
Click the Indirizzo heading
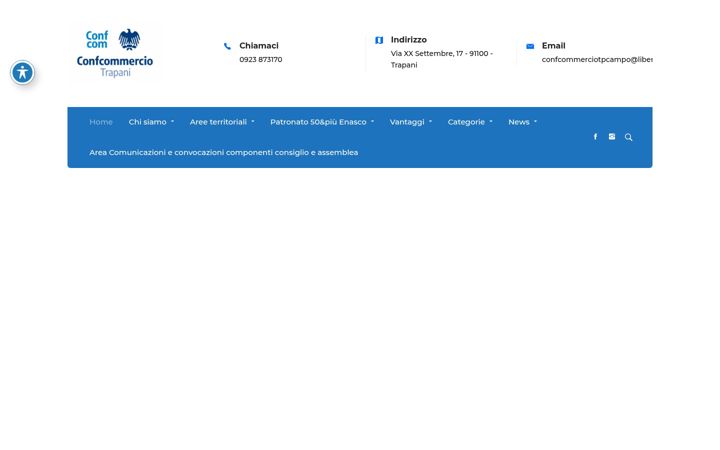pyautogui.click(x=409, y=40)
